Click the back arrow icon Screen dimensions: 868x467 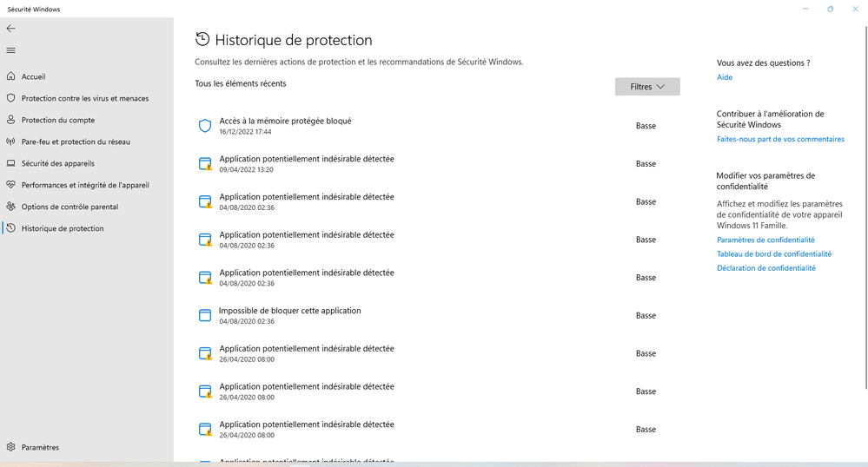[10, 29]
